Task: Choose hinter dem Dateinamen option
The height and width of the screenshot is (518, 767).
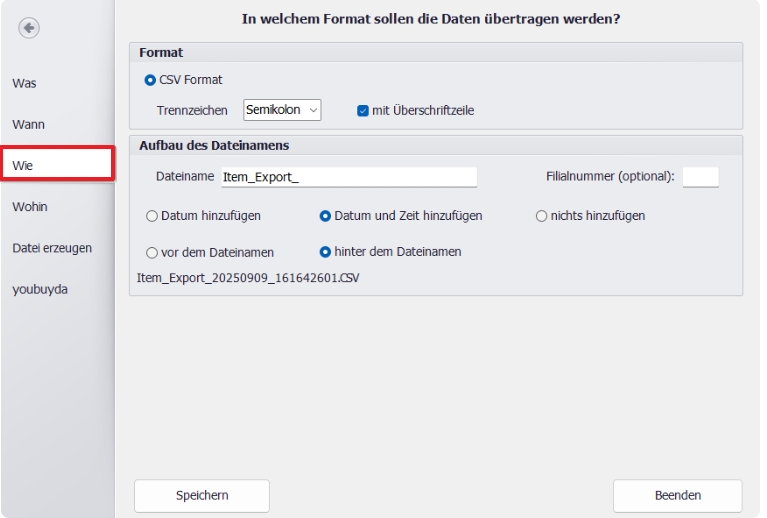Action: tap(325, 252)
